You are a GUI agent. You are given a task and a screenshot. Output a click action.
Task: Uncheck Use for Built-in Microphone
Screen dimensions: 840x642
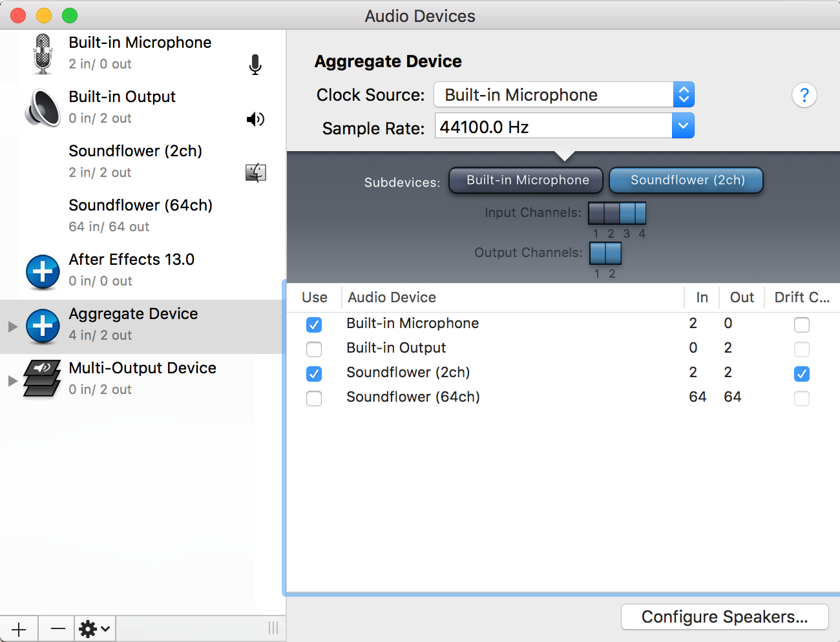(314, 324)
